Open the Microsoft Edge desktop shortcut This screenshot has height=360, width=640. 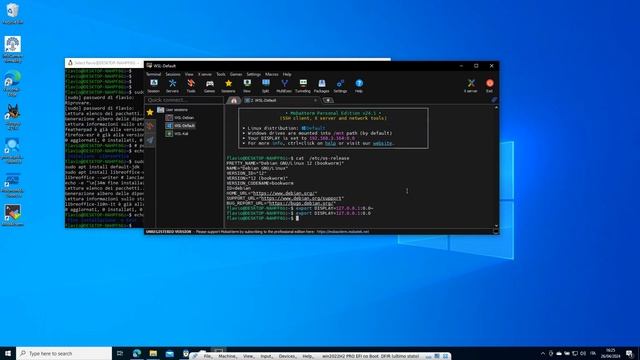(13, 83)
